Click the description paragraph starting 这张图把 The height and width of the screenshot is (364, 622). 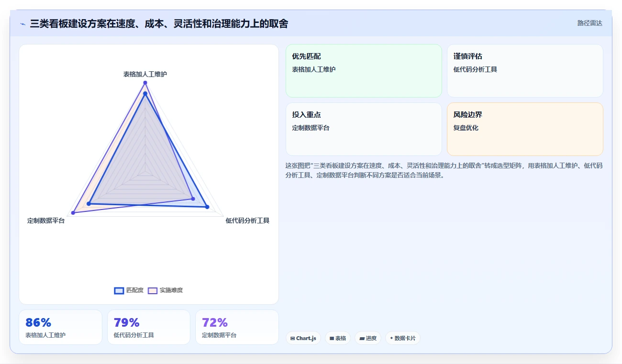click(x=444, y=170)
